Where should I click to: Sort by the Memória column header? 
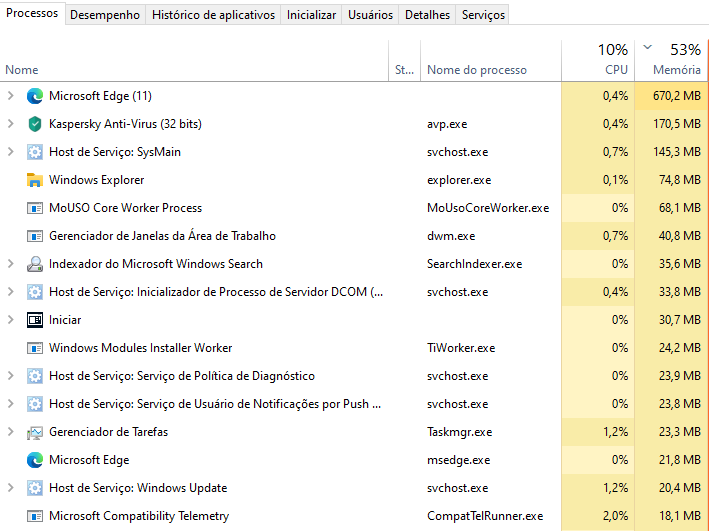tap(671, 61)
